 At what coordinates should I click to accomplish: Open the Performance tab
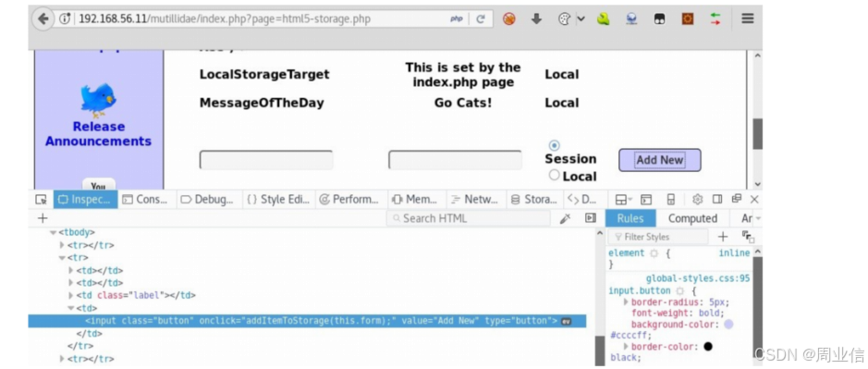349,200
